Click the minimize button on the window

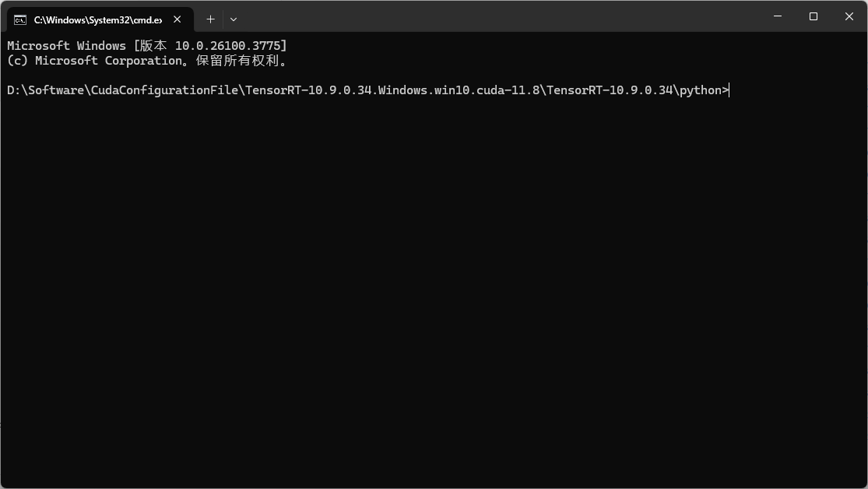coord(777,16)
